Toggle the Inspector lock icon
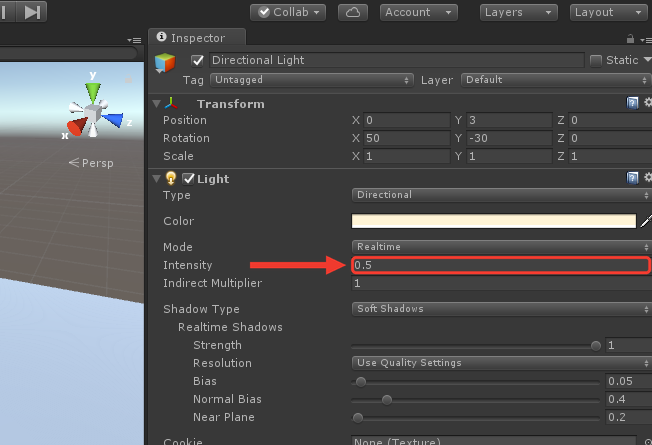 [x=630, y=39]
